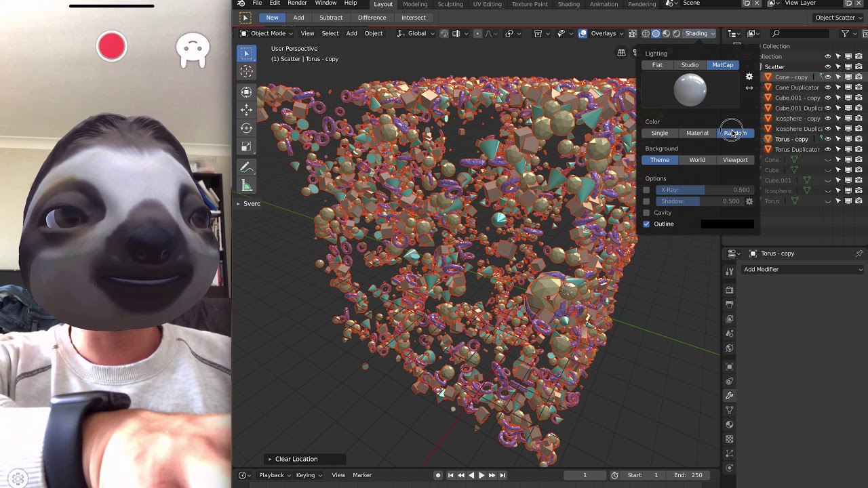Open the Render menu
The height and width of the screenshot is (488, 868).
(x=297, y=3)
